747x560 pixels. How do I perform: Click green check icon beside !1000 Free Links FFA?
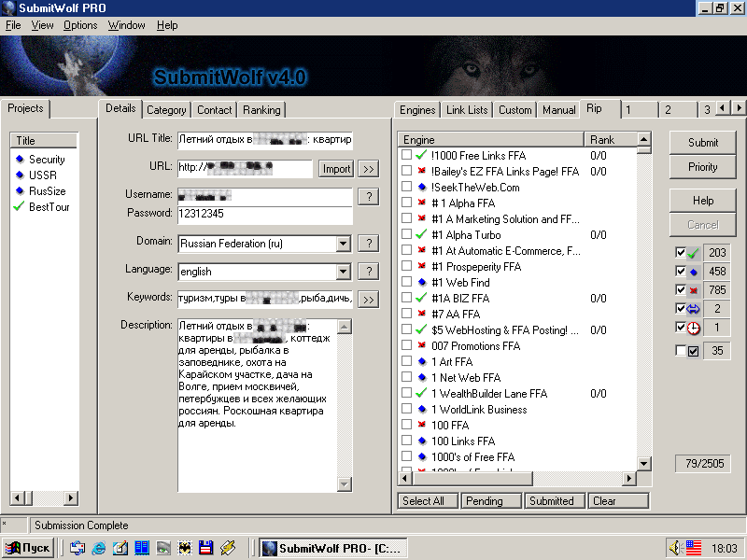pyautogui.click(x=421, y=155)
